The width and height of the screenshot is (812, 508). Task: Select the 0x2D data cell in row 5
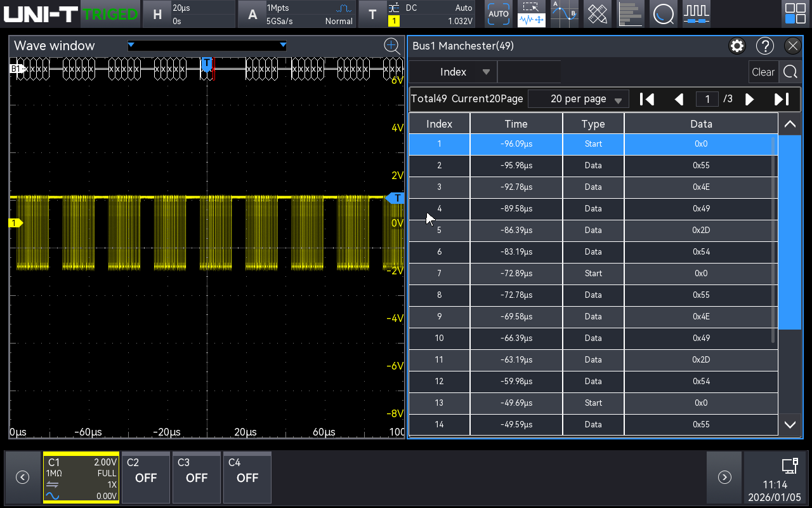701,231
